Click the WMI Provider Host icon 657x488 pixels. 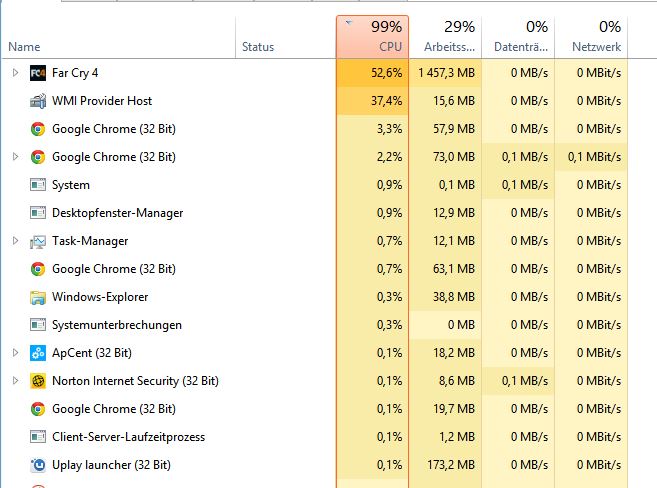click(38, 101)
